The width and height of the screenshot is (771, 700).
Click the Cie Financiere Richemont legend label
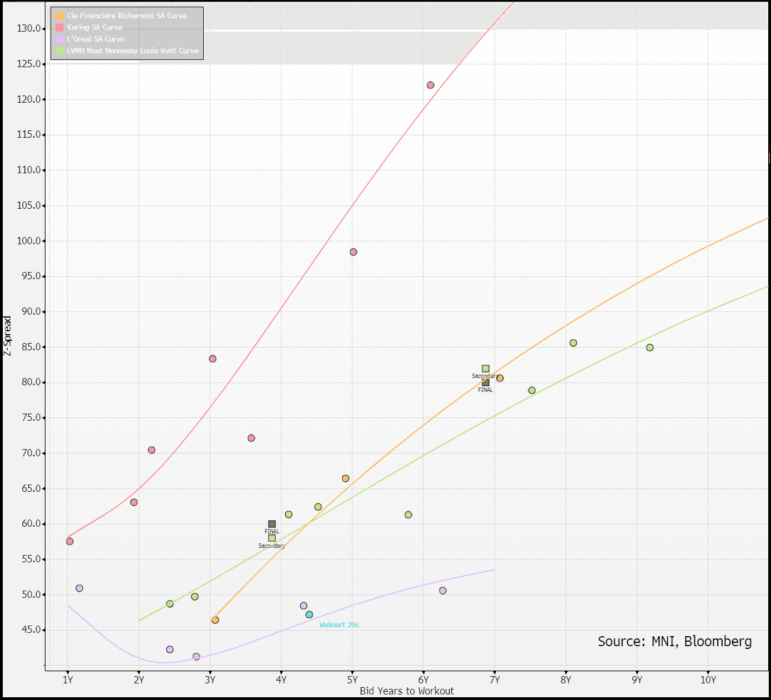point(127,16)
